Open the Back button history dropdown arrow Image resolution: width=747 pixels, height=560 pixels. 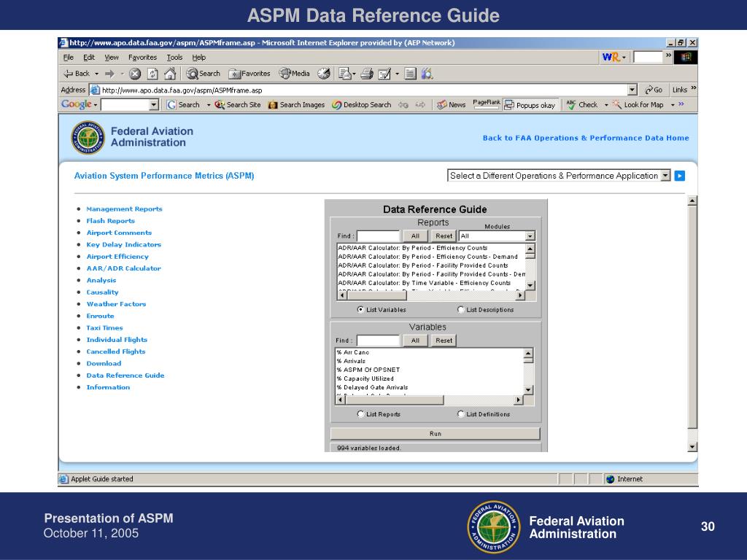(97, 74)
